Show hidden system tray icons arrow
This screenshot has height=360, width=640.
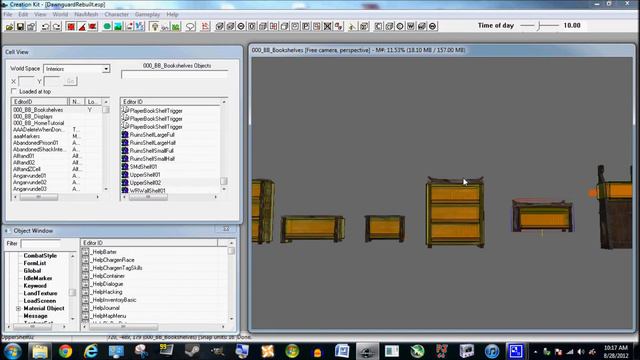tap(536, 351)
